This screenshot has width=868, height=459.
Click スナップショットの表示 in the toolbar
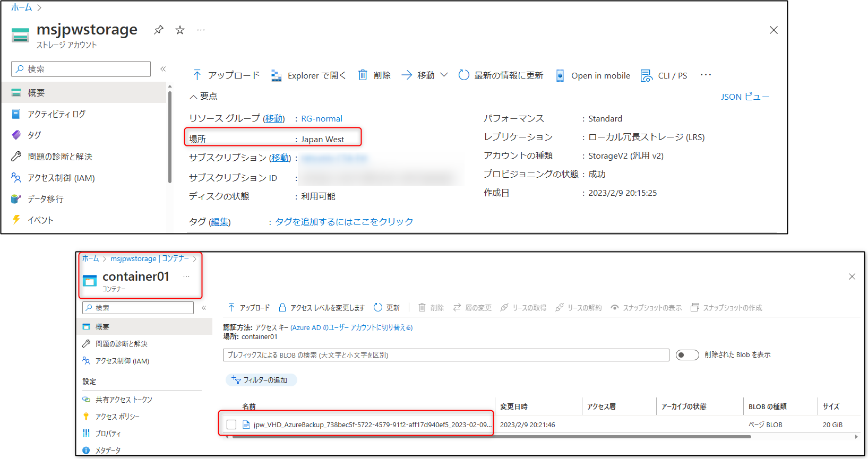[646, 308]
